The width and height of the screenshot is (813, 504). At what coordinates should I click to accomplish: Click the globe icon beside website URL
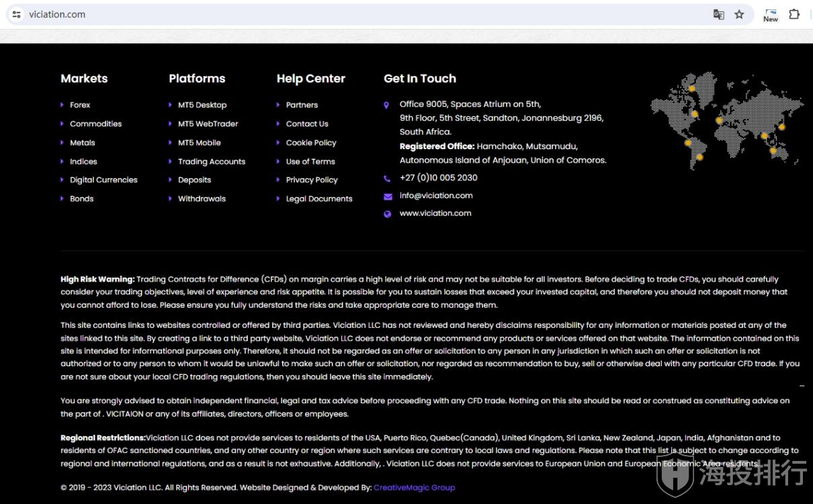pyautogui.click(x=387, y=214)
